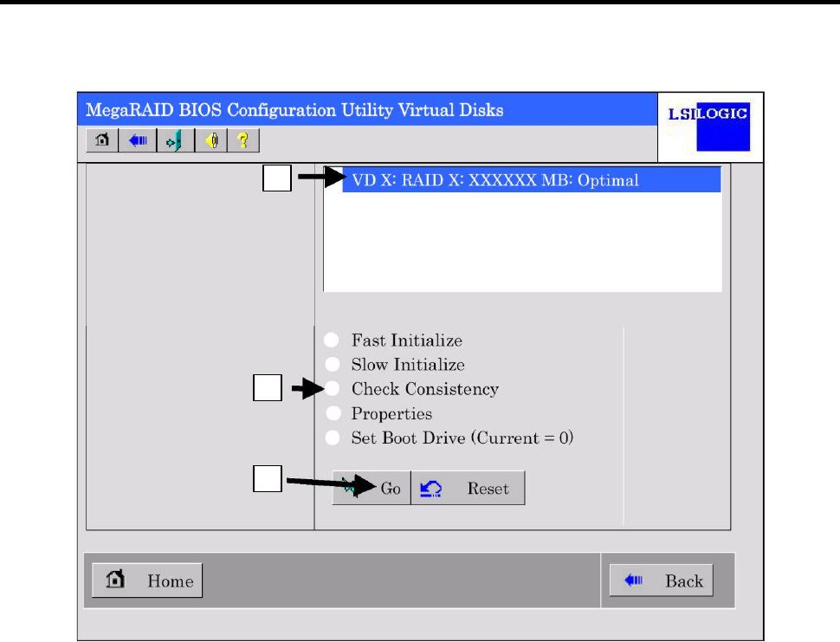The height and width of the screenshot is (642, 840).
Task: Choose the Set Boot Drive radio option
Action: click(333, 438)
